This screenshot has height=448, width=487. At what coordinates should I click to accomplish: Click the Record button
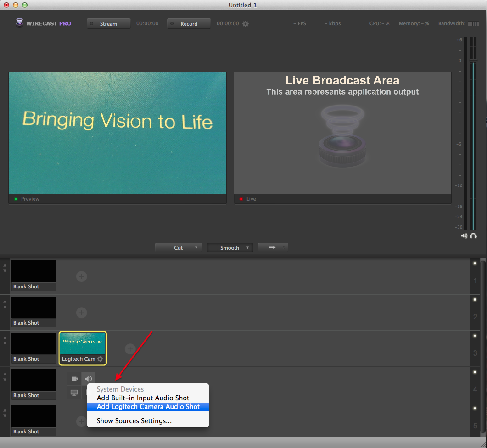point(189,23)
